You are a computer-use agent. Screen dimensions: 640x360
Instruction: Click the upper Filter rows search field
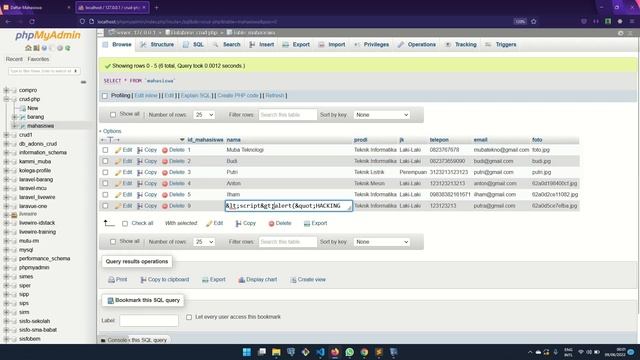tap(288, 115)
